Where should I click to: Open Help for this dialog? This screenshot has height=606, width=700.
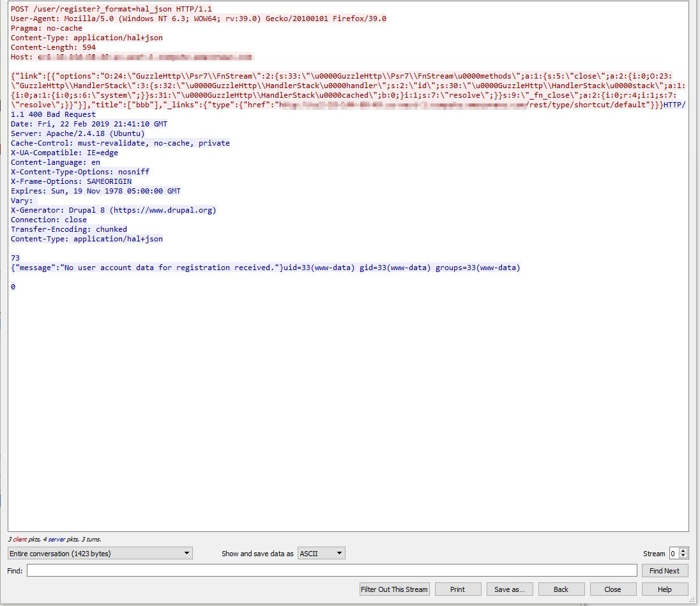coord(664,589)
